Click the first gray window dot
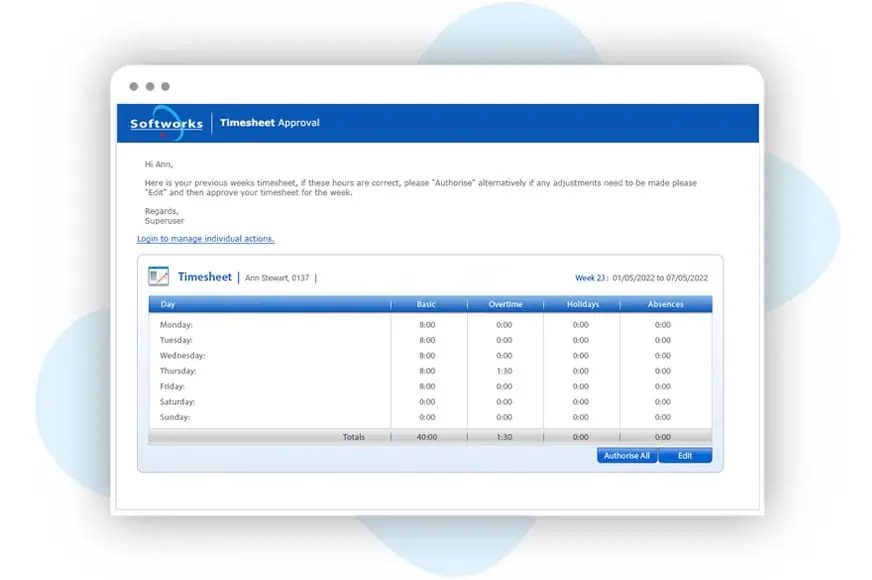Screen dimensions: 872x580 [134, 86]
